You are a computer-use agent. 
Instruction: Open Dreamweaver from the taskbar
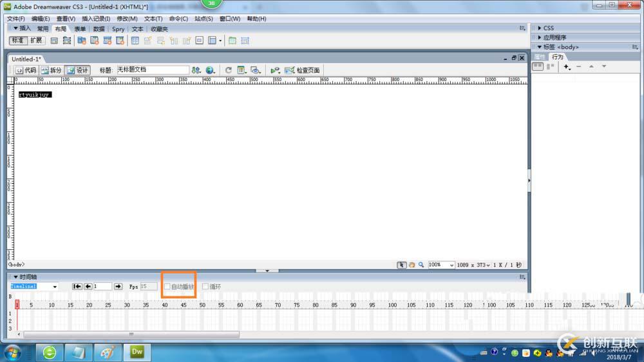pyautogui.click(x=137, y=352)
